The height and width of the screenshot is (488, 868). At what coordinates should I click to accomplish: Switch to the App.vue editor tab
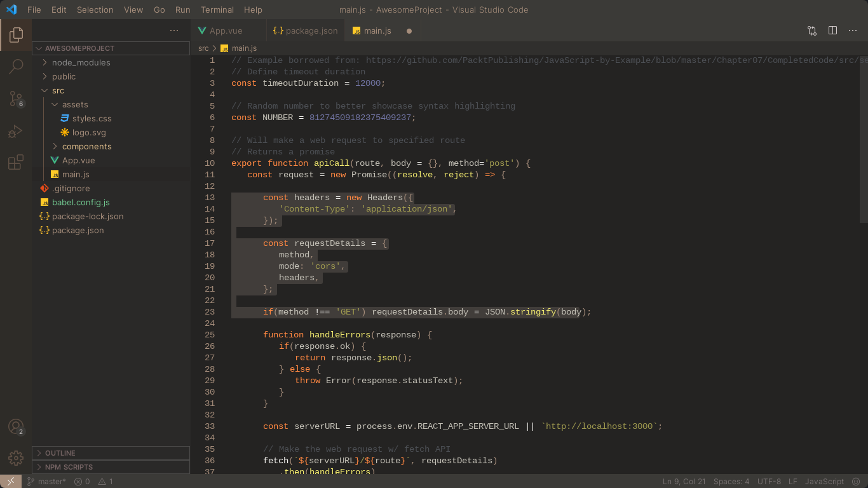[x=229, y=30]
